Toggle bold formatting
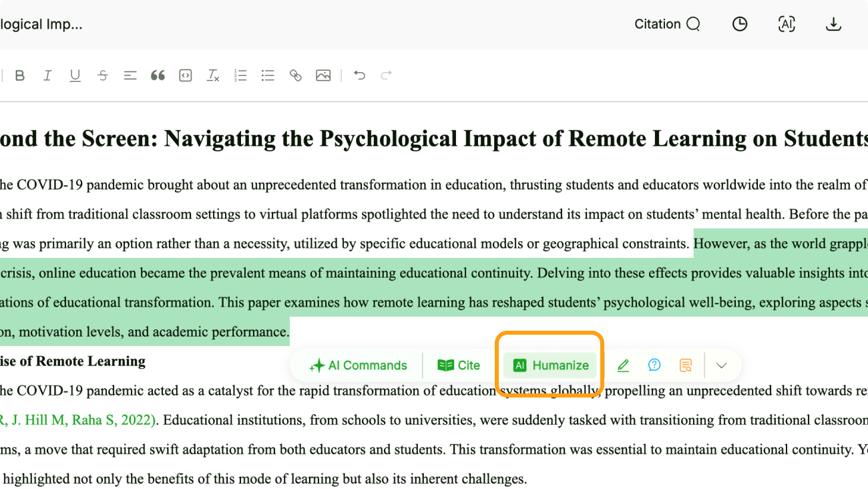The image size is (868, 489). pyautogui.click(x=20, y=75)
